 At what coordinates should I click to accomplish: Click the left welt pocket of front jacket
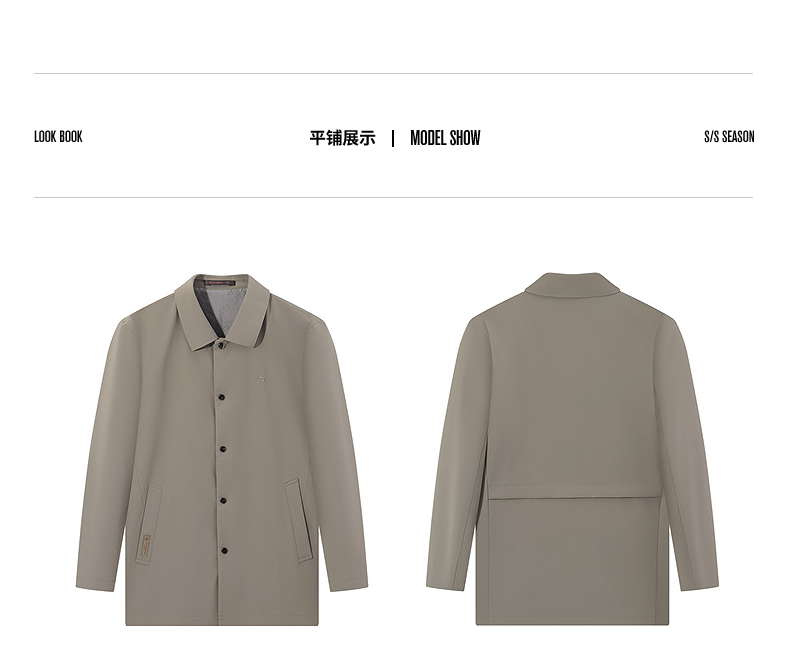click(149, 524)
